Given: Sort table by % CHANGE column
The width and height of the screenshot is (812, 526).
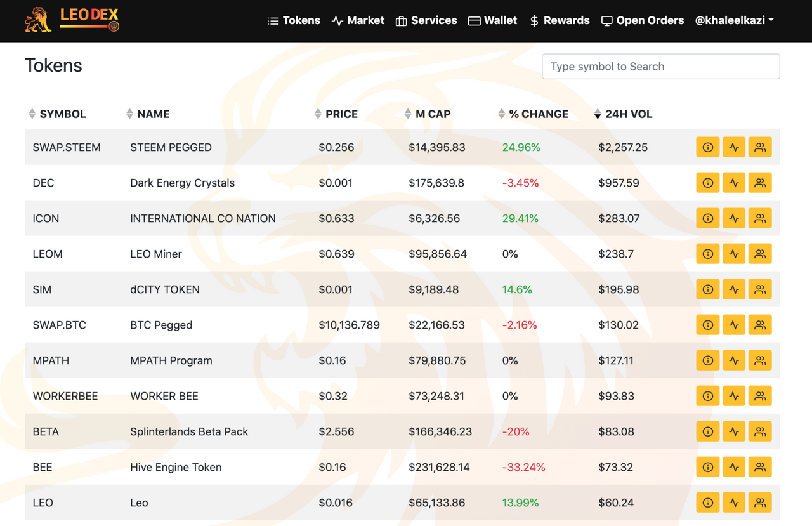Looking at the screenshot, I should pos(533,114).
